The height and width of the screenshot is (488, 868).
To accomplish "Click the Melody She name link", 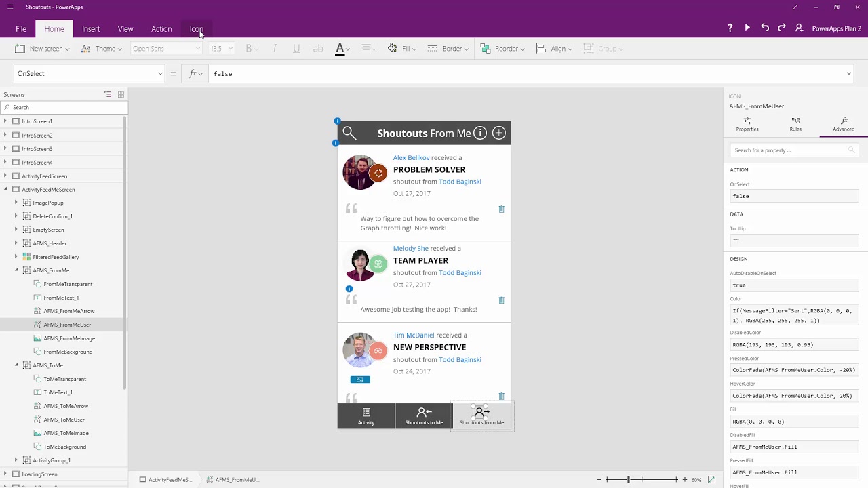I will coord(410,248).
